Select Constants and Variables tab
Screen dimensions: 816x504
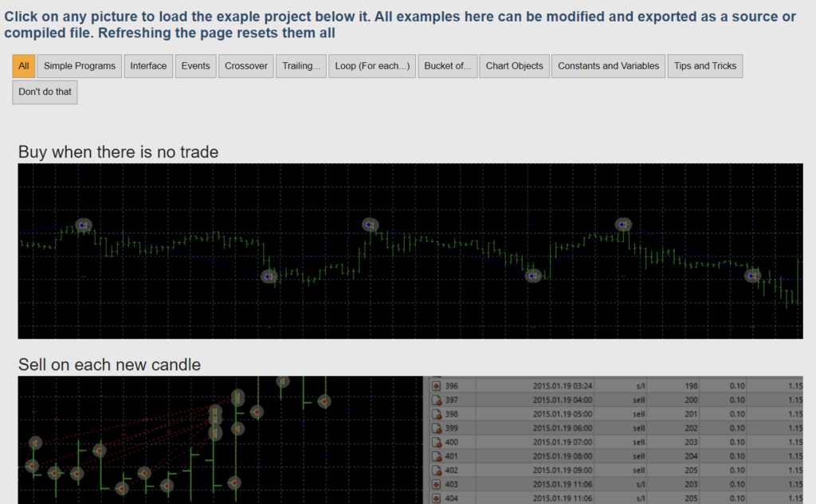[x=608, y=66]
